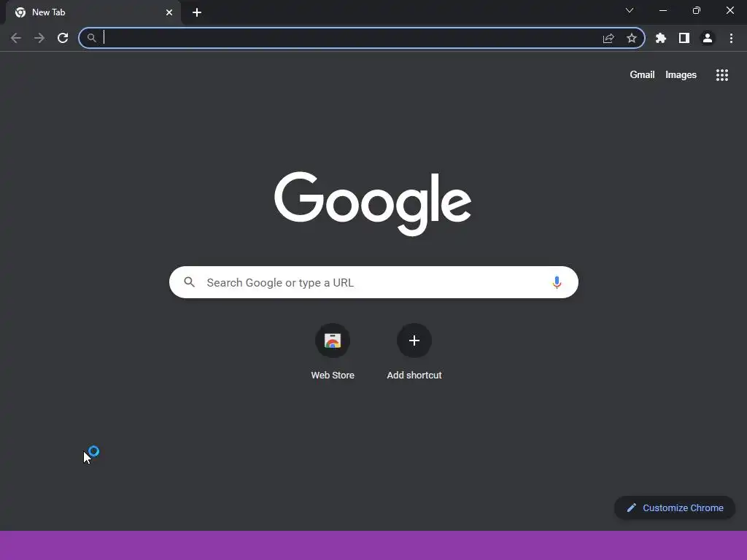Click the magnifier in the Google search box
The width and height of the screenshot is (747, 560).
click(x=190, y=282)
